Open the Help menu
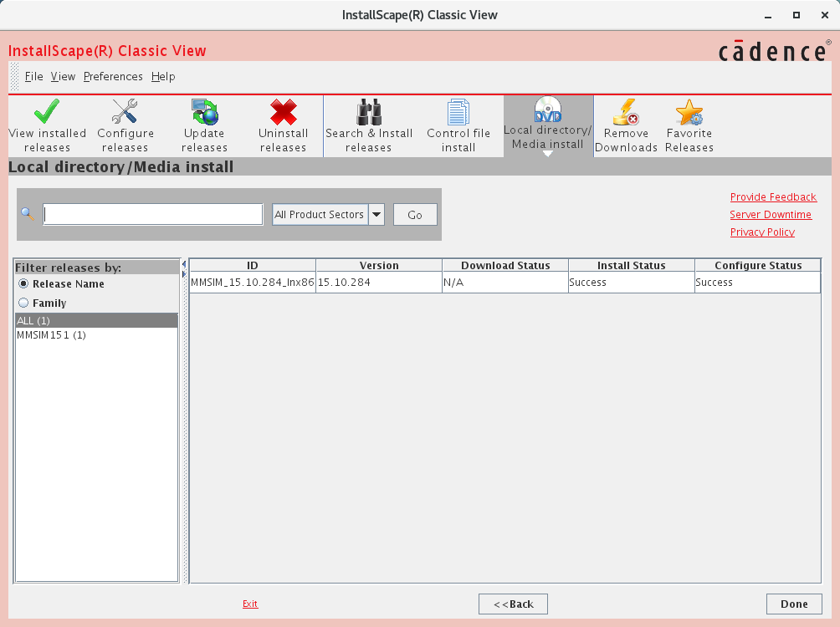840x627 pixels. [163, 77]
